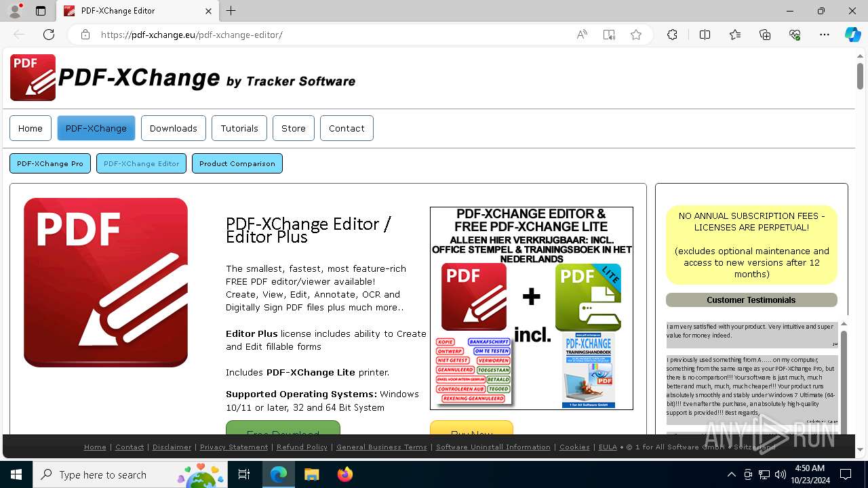Open the notification center
Viewport: 868px width, 488px height.
tap(846, 474)
